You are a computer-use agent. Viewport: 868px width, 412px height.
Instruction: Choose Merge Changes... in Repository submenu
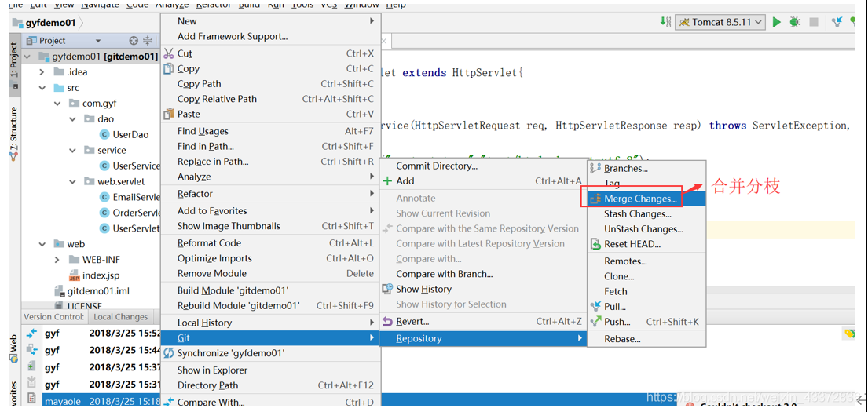[646, 199]
